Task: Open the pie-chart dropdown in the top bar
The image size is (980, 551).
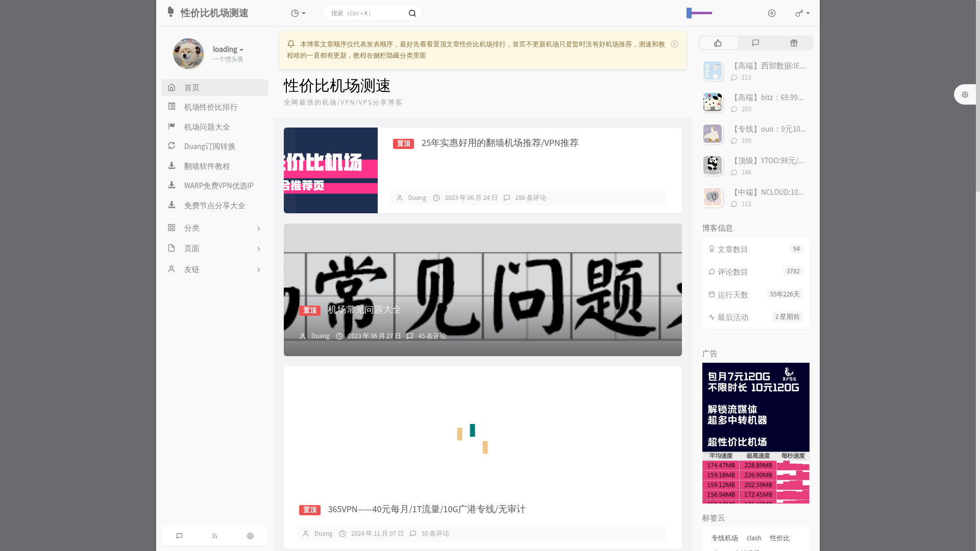Action: [298, 13]
